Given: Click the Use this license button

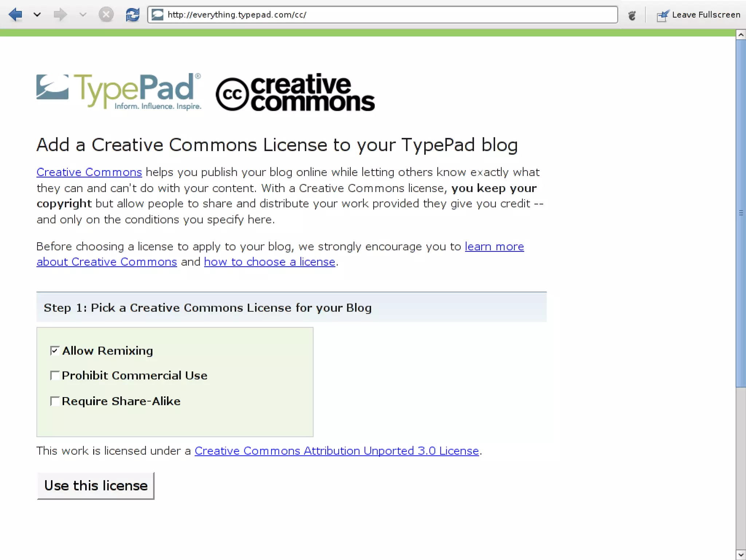Looking at the screenshot, I should point(96,486).
